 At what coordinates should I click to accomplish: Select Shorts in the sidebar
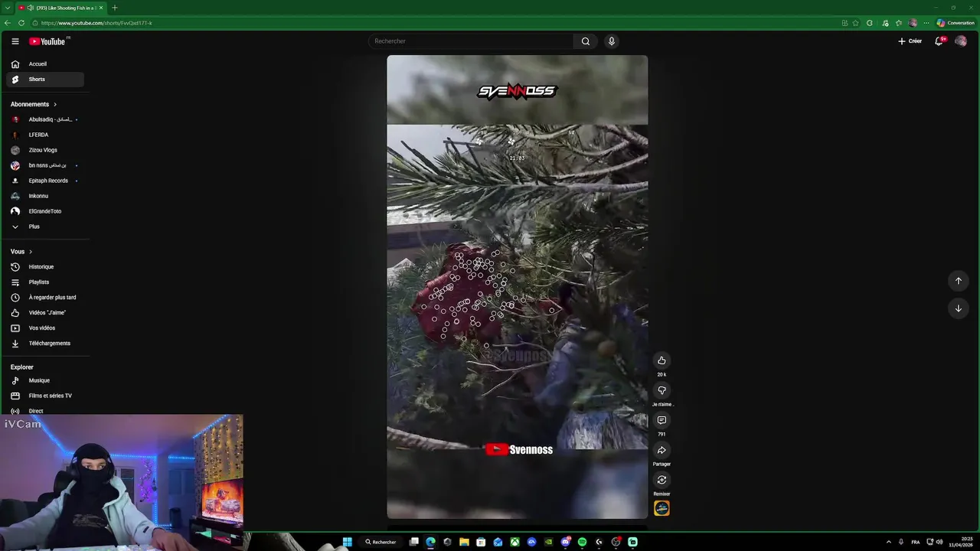point(45,80)
